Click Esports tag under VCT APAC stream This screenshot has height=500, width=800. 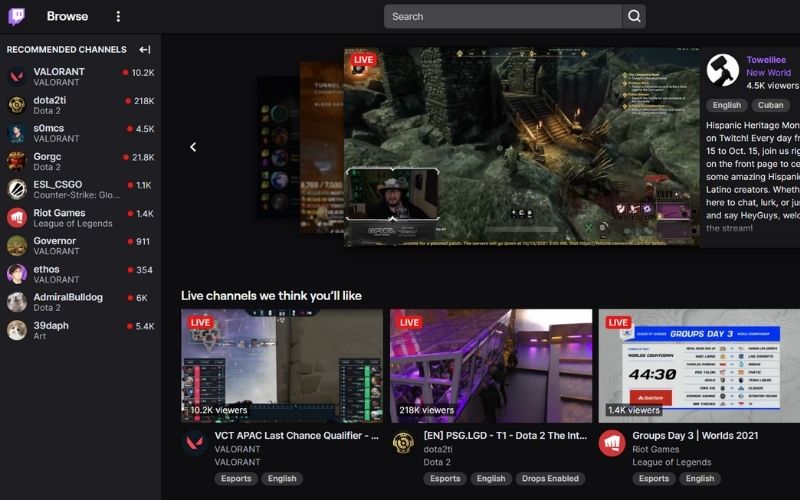pos(236,478)
